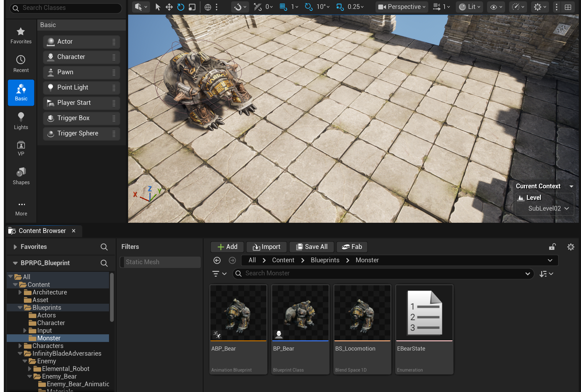Viewport: 581px width, 392px height.
Task: Open grid snap value 1 dropdown
Action: [294, 7]
